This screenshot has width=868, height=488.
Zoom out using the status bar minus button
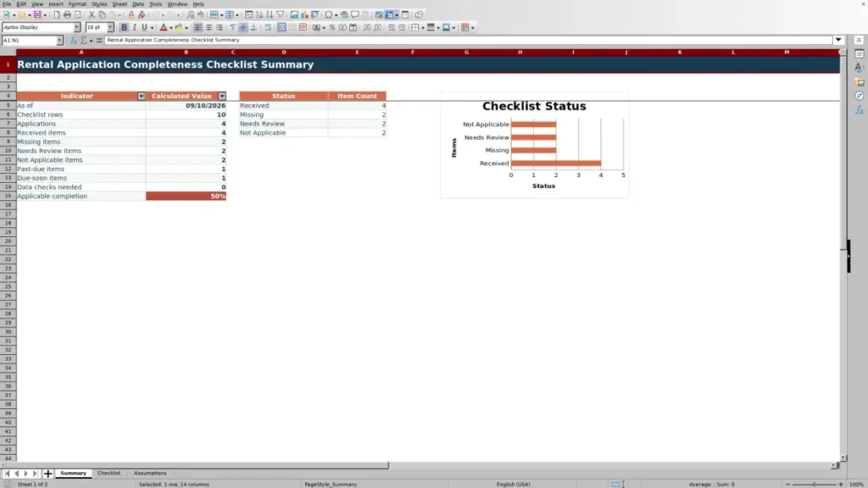787,484
